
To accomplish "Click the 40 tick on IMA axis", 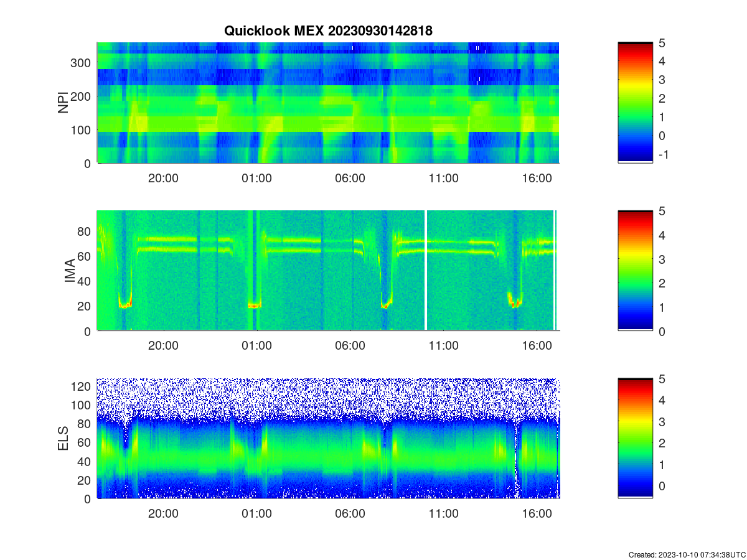I will click(x=85, y=281).
